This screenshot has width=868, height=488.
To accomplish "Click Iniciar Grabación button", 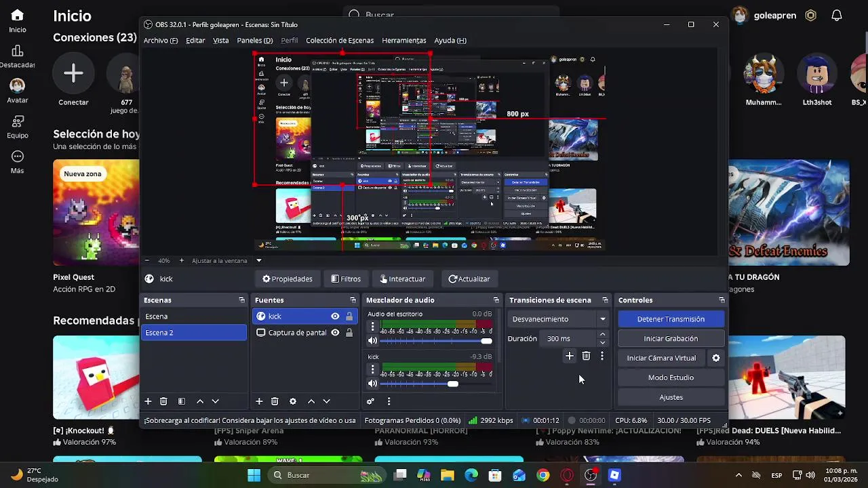I will [x=671, y=338].
